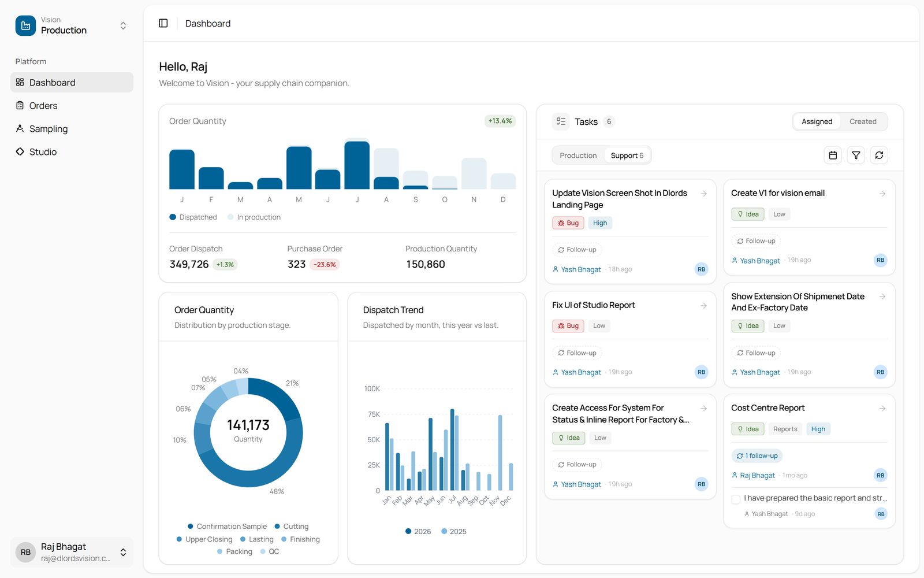Open Dashboard in the sidebar
Viewport: 924px width, 578px height.
[72, 82]
